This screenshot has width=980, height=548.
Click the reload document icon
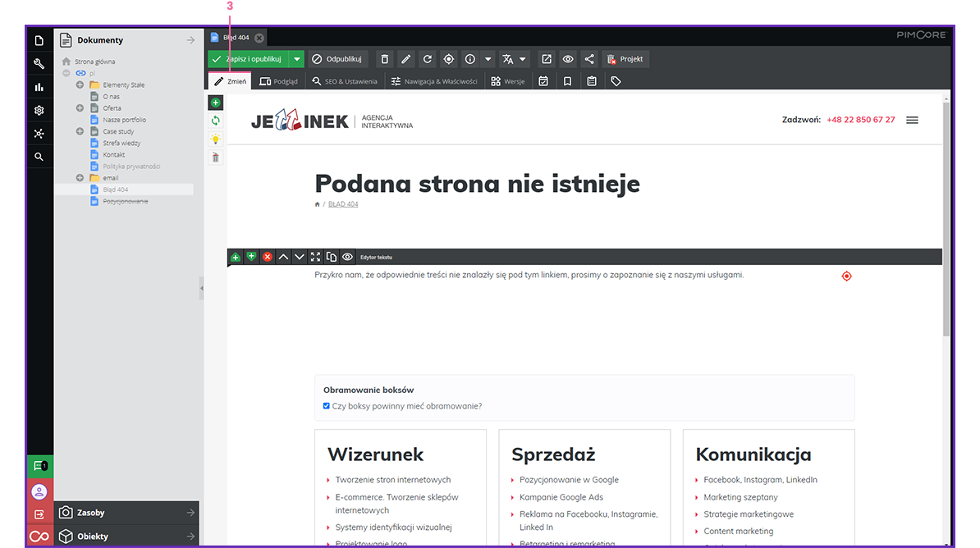[427, 59]
